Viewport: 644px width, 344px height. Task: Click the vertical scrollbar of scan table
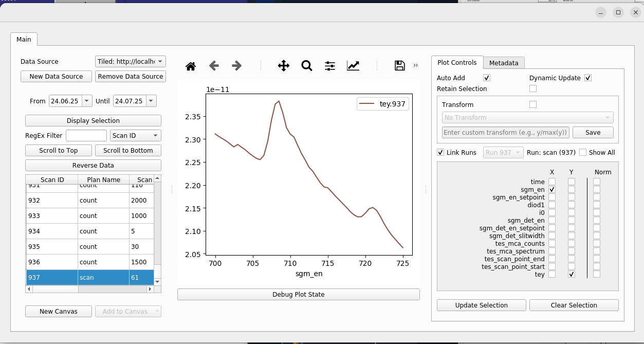pos(157,230)
